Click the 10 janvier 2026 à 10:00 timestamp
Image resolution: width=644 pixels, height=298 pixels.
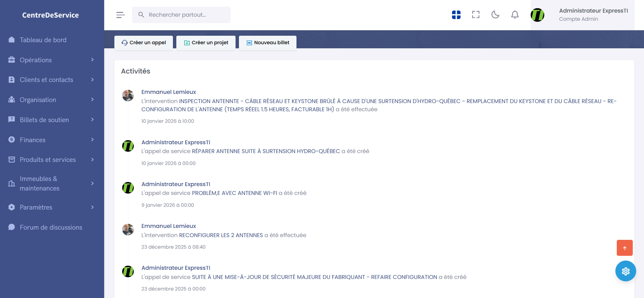(x=168, y=121)
